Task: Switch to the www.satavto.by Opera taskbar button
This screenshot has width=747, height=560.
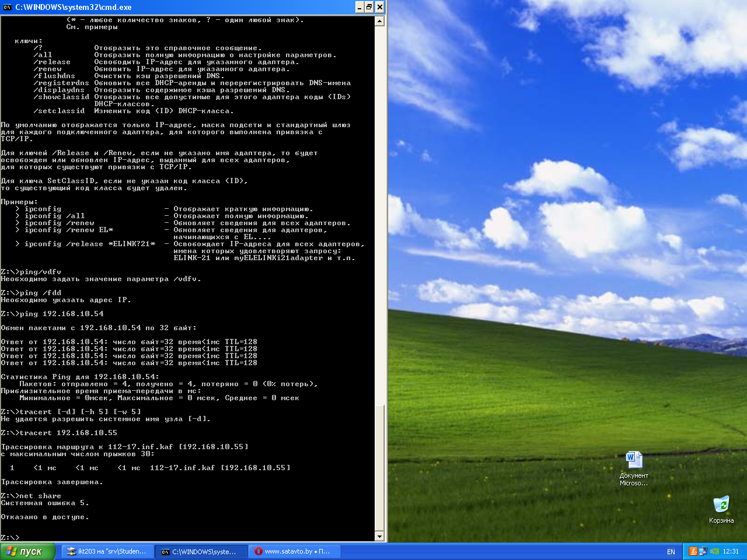Action: point(295,551)
